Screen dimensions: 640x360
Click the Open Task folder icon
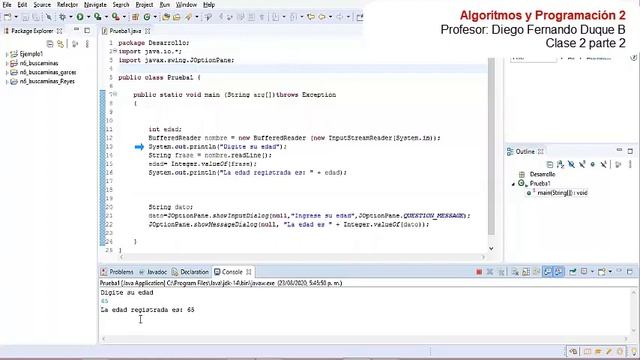click(177, 17)
